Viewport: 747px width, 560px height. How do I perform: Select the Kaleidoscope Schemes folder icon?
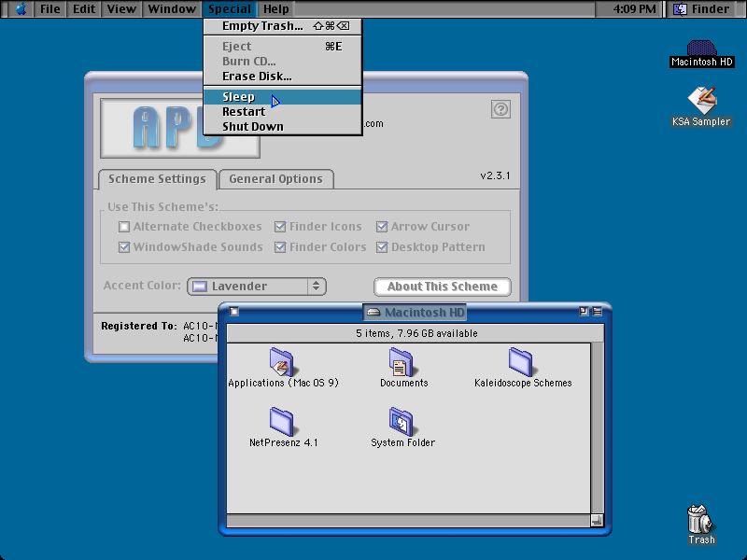[521, 362]
